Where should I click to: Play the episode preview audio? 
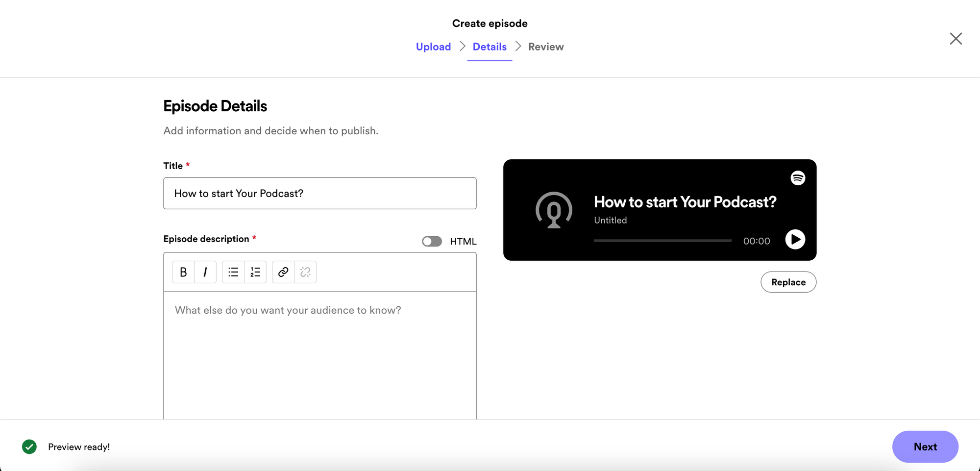pyautogui.click(x=795, y=240)
